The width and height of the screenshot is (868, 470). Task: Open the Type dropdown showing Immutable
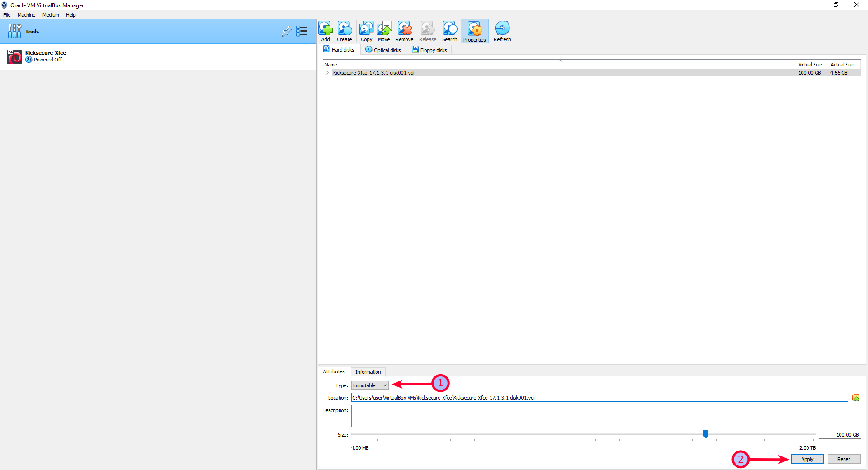pos(370,385)
